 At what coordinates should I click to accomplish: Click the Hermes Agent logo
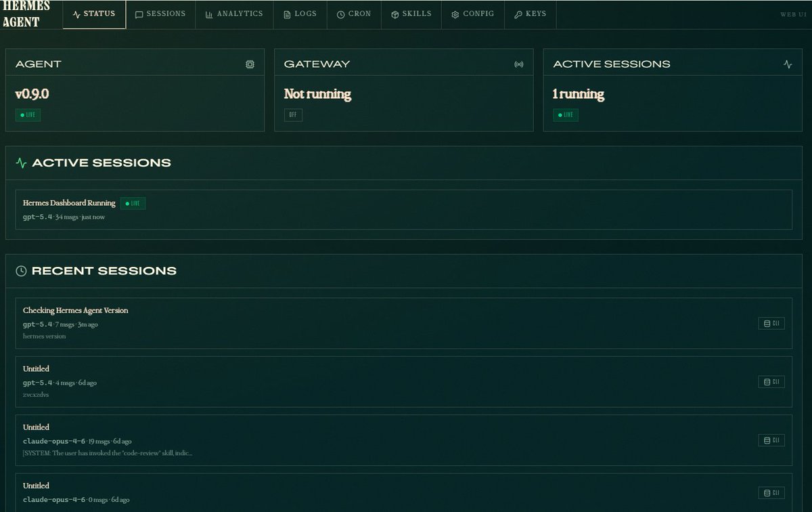pyautogui.click(x=26, y=14)
